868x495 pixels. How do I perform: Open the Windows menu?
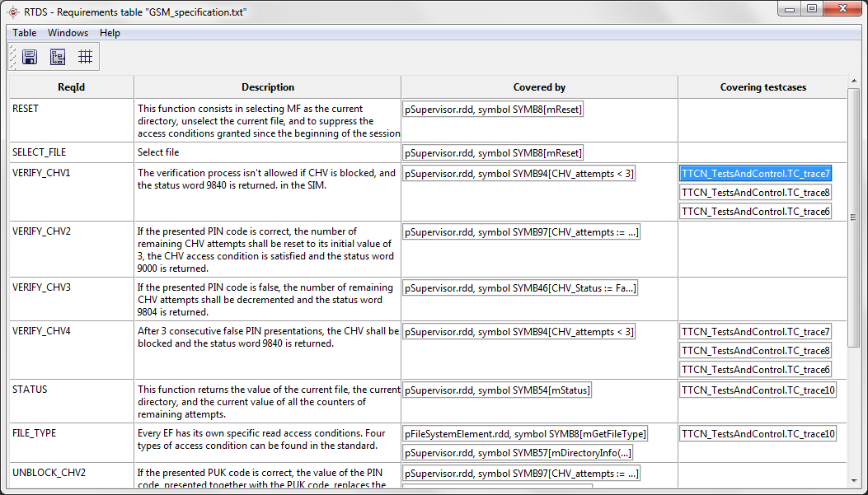point(68,33)
